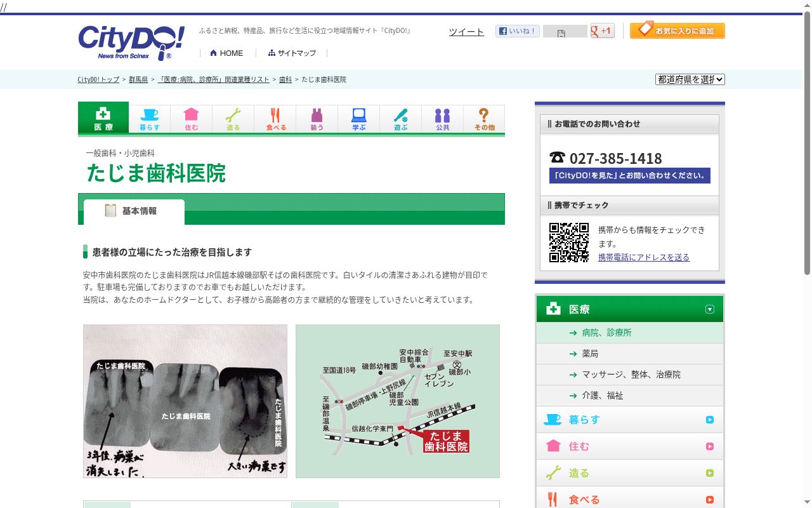Open the 都道府県を選択 dropdown
Screen dimensions: 812x508
(x=690, y=79)
